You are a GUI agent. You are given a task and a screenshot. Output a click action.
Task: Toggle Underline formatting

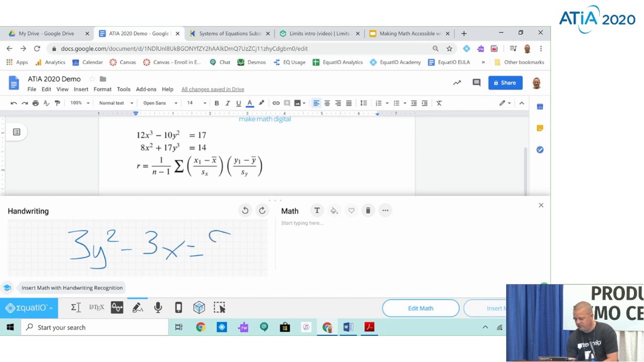pos(238,103)
